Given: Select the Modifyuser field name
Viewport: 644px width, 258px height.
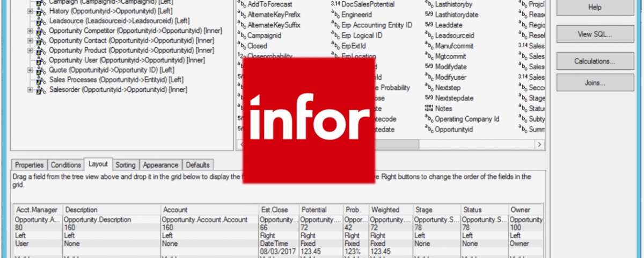Looking at the screenshot, I should point(451,77).
